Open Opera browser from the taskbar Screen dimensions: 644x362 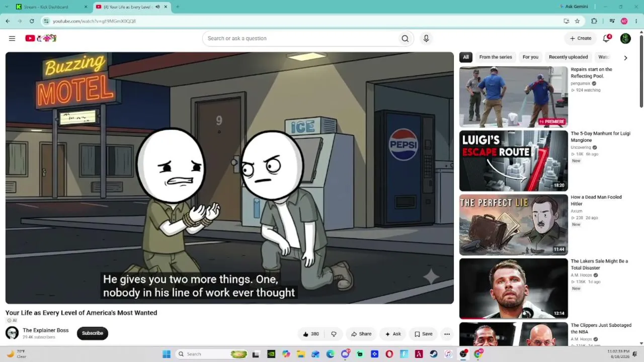coord(389,354)
